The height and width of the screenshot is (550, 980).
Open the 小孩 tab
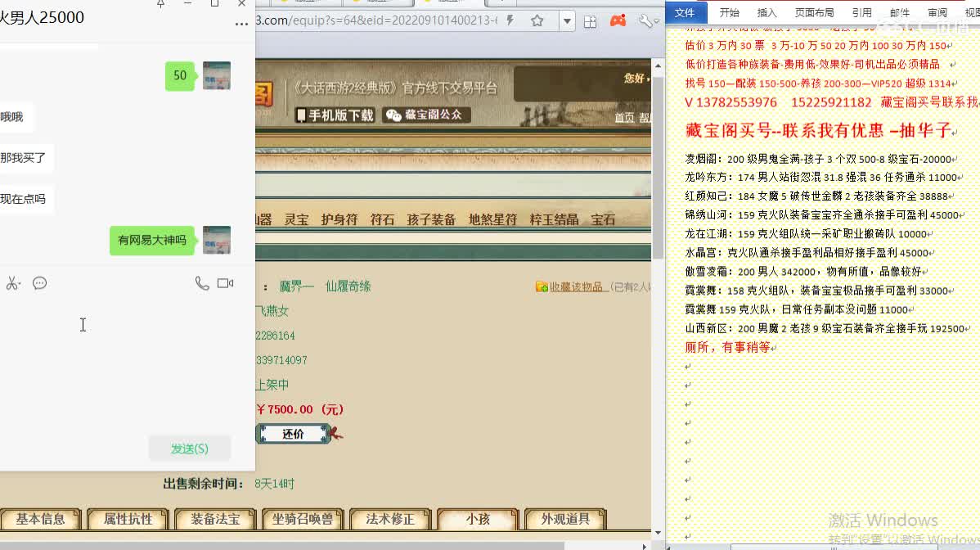(x=478, y=519)
